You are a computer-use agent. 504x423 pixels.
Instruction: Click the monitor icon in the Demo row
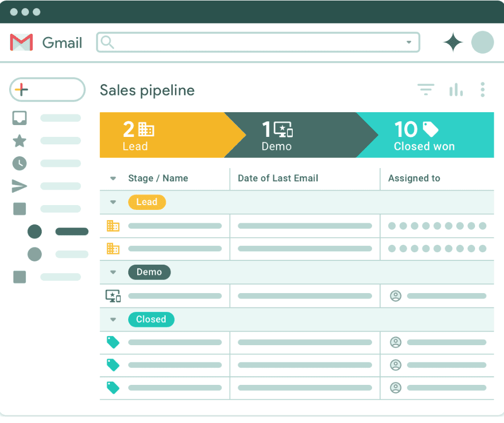[113, 296]
